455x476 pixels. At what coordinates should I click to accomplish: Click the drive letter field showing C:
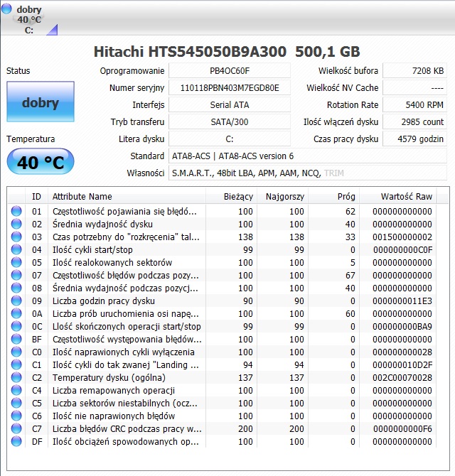click(x=230, y=139)
